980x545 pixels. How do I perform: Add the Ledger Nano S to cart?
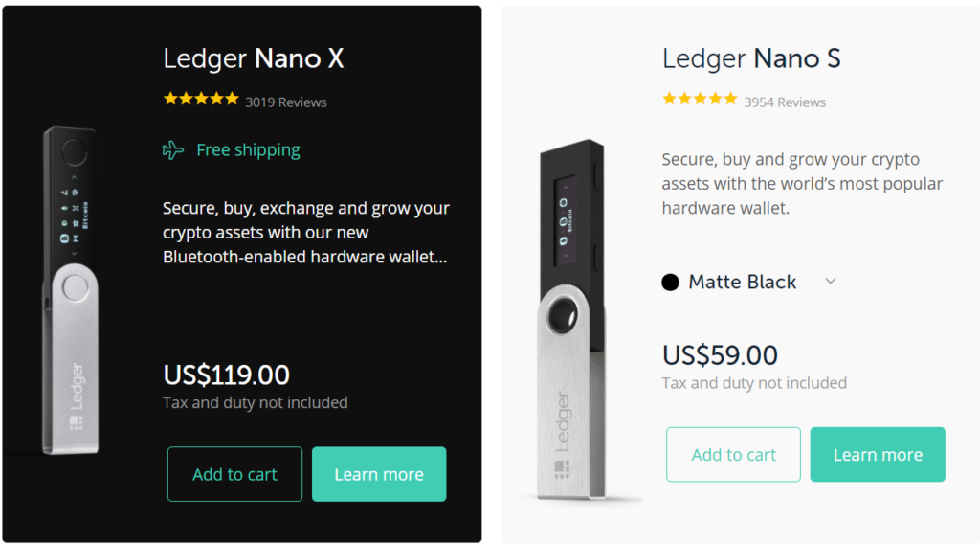click(x=733, y=455)
